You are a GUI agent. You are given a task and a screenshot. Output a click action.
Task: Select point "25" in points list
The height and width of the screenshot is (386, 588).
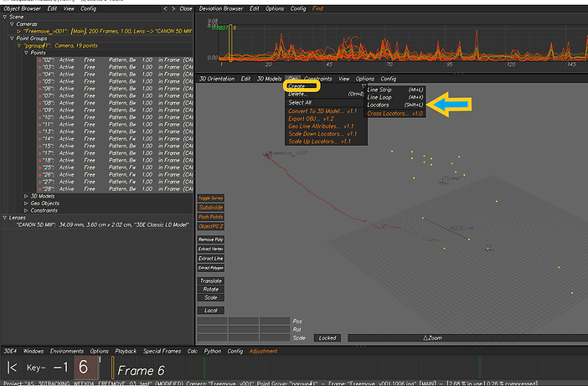115,167
